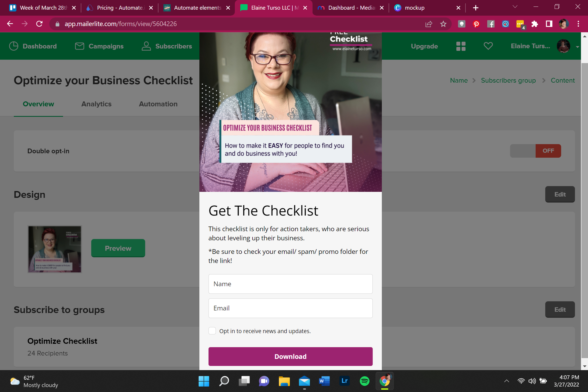The image size is (588, 392).
Task: Open the Wi-Fi network tray icon
Action: [x=521, y=381]
